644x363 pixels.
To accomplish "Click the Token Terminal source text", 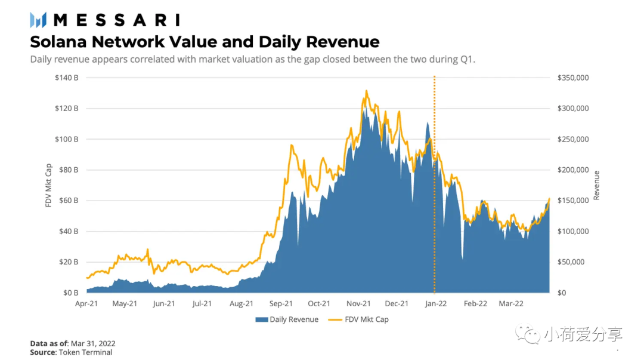I will (x=85, y=352).
